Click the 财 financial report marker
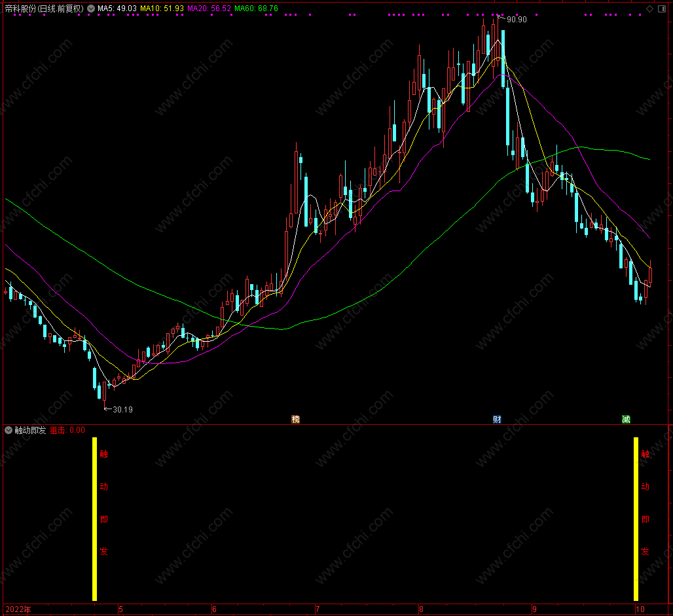The width and height of the screenshot is (673, 616). [497, 420]
